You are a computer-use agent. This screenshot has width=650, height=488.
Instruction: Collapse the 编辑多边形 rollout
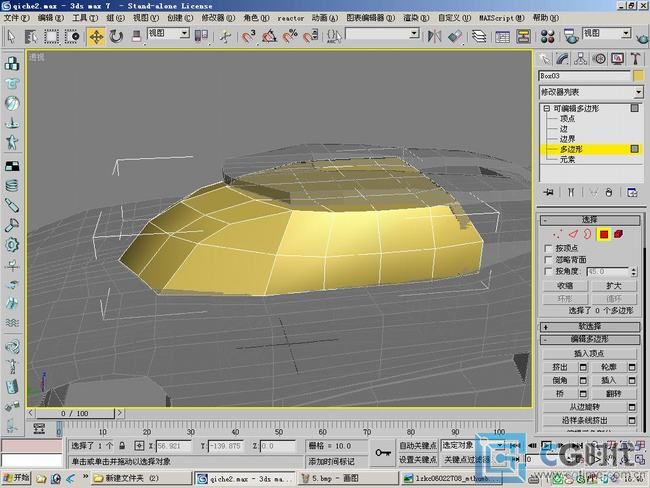[589, 340]
